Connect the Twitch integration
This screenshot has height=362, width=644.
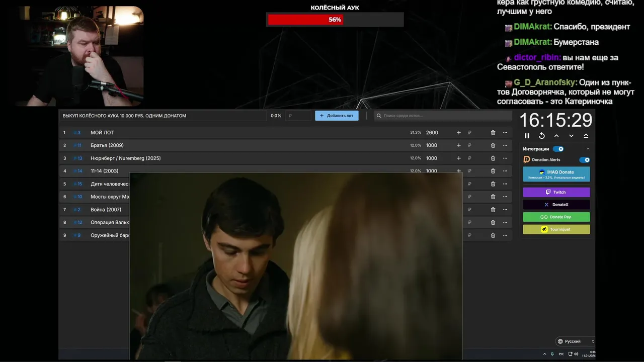(x=556, y=192)
